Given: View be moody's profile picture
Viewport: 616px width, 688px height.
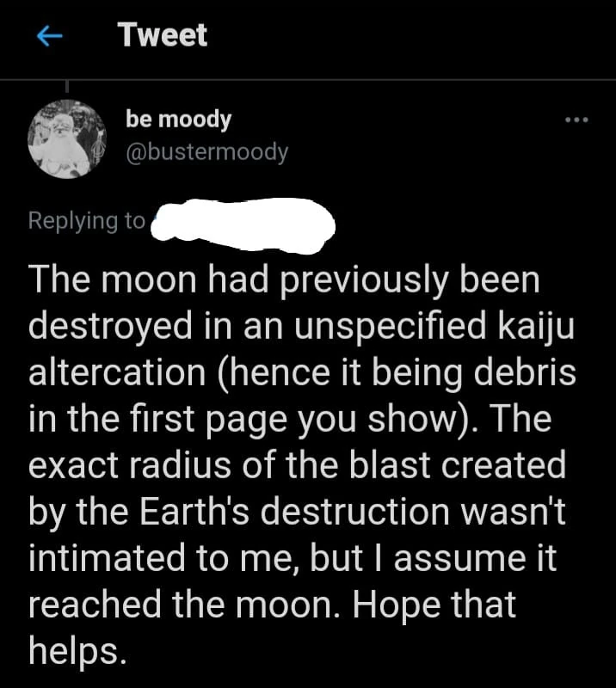Looking at the screenshot, I should point(67,138).
